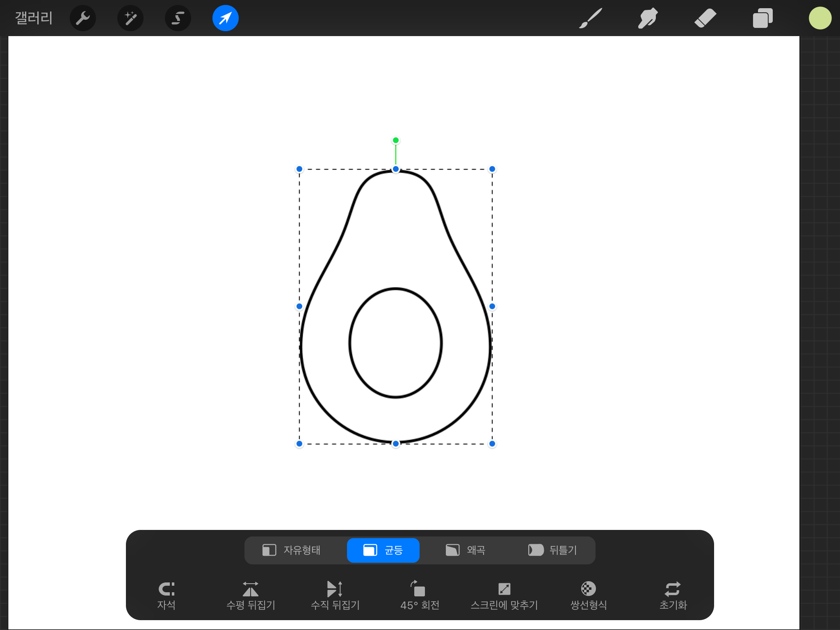The width and height of the screenshot is (840, 630).
Task: Deselect the active Transform arrow tool
Action: (x=225, y=18)
